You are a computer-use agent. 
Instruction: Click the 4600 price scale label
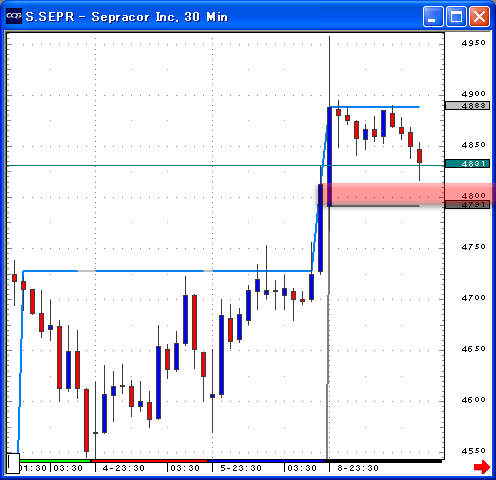click(473, 400)
